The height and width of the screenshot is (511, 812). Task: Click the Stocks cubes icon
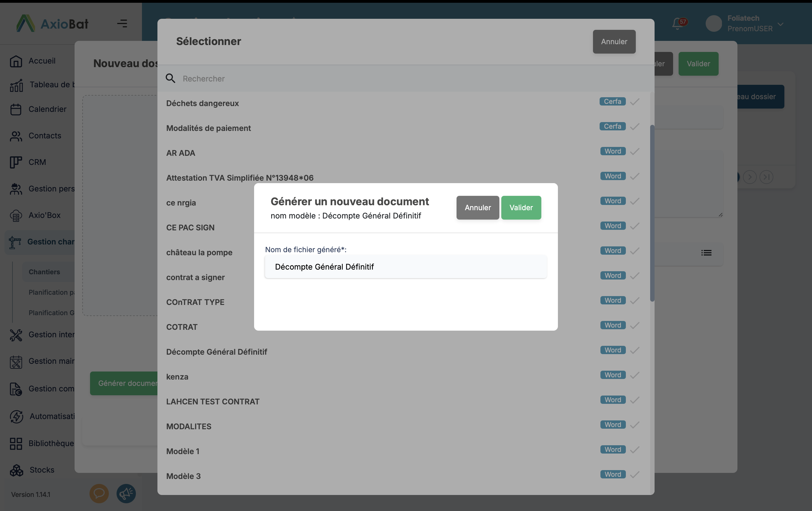17,470
